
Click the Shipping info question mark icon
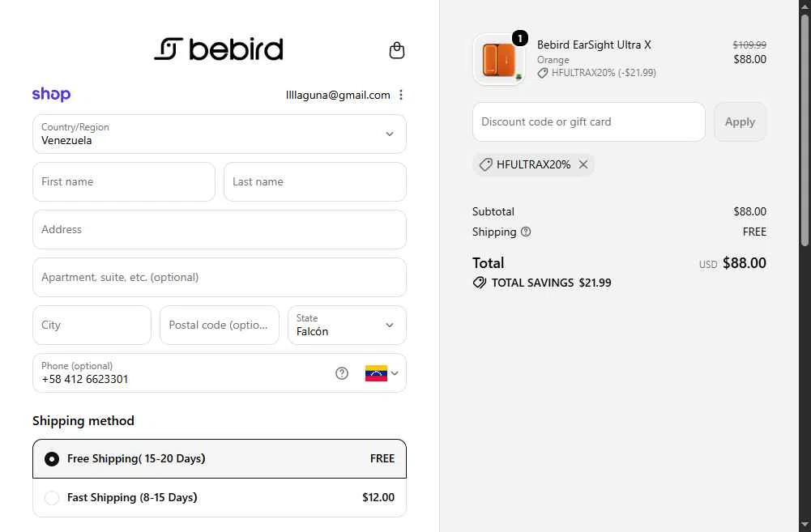526,232
